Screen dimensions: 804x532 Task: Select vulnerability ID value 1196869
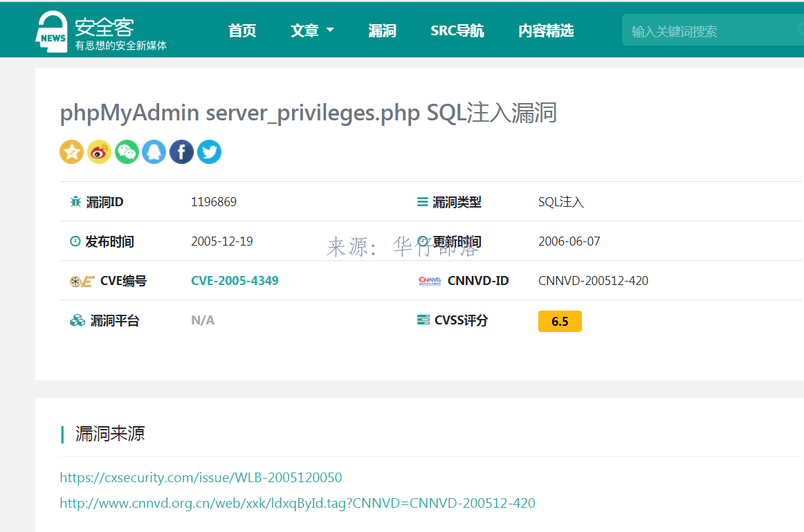pos(214,202)
